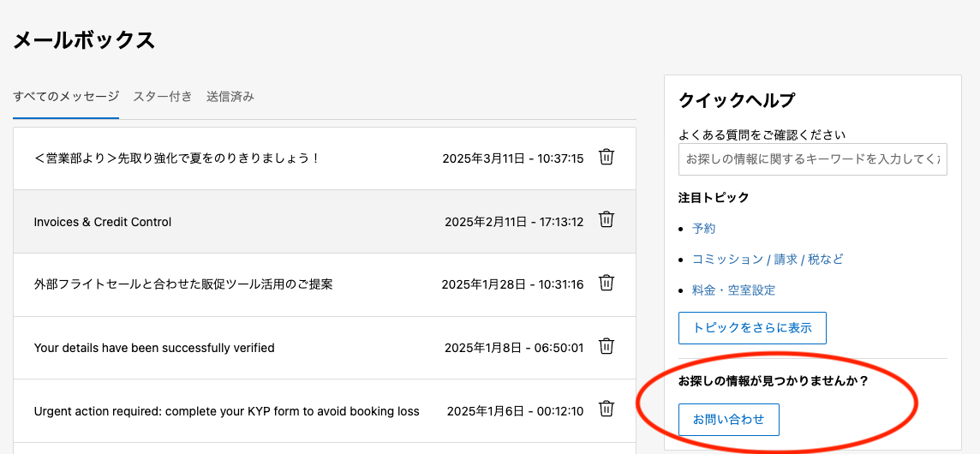This screenshot has height=454, width=980.
Task: Delete the 営業部より message with trash icon
Action: (606, 158)
